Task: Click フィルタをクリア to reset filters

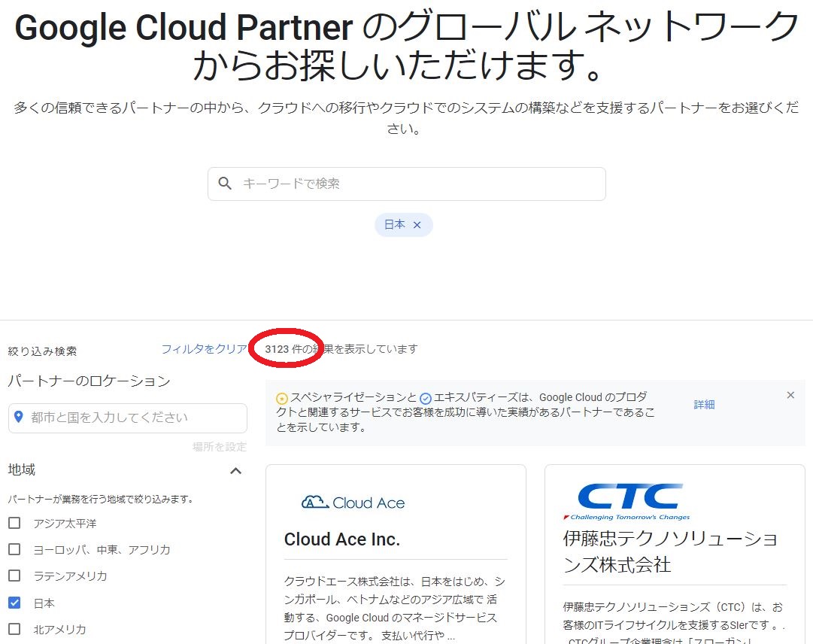Action: click(x=205, y=349)
